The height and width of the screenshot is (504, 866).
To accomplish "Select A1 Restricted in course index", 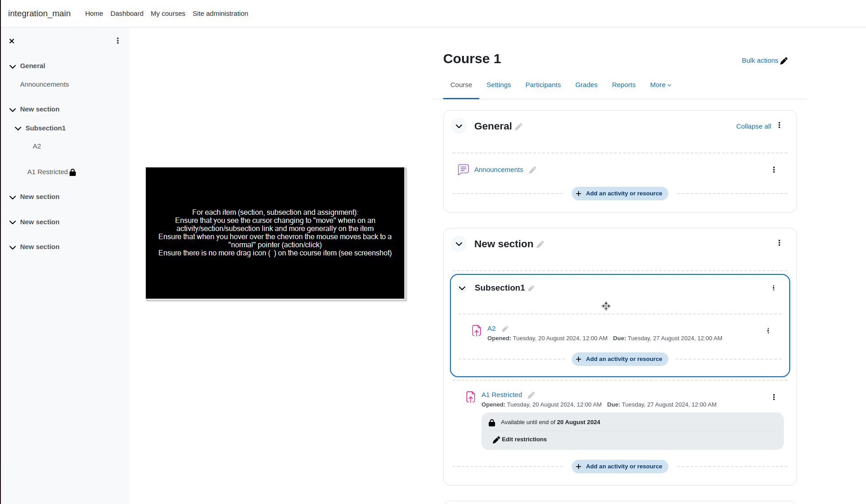I will [47, 172].
